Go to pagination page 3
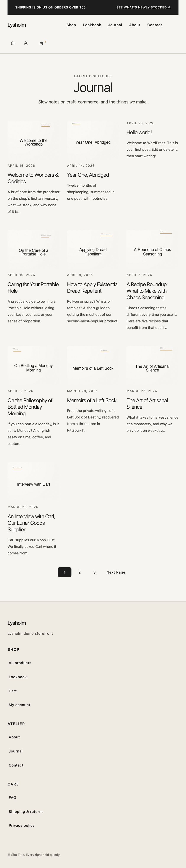Image resolution: width=186 pixels, height=868 pixels. click(x=94, y=572)
